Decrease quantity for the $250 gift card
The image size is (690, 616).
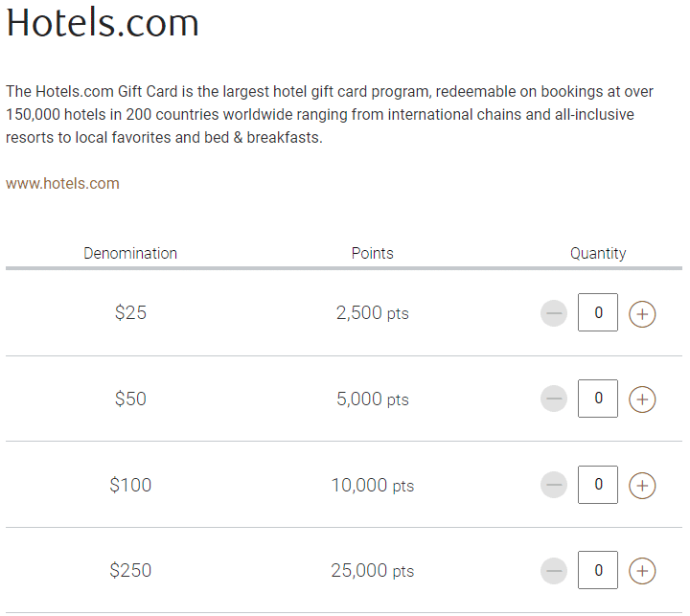(x=554, y=571)
